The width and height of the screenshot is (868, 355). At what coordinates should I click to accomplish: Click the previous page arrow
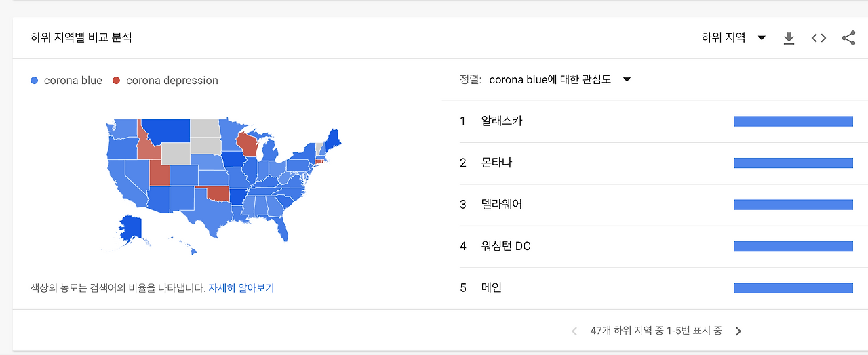(574, 331)
